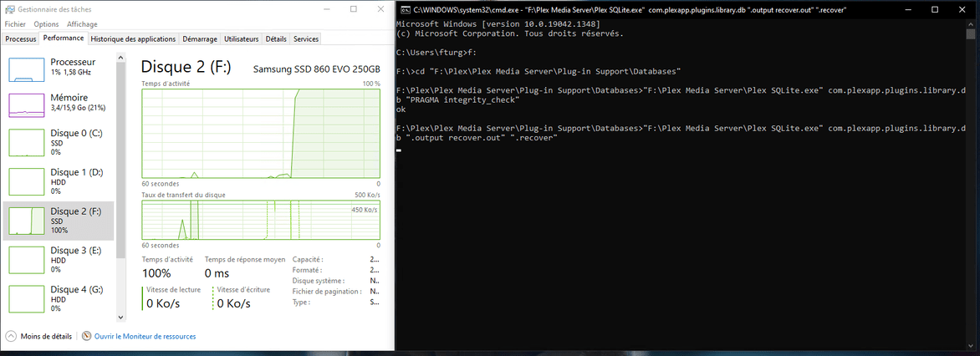This screenshot has width=980, height=356.
Task: Click the cmd window scrollbar thumb
Action: [x=971, y=33]
